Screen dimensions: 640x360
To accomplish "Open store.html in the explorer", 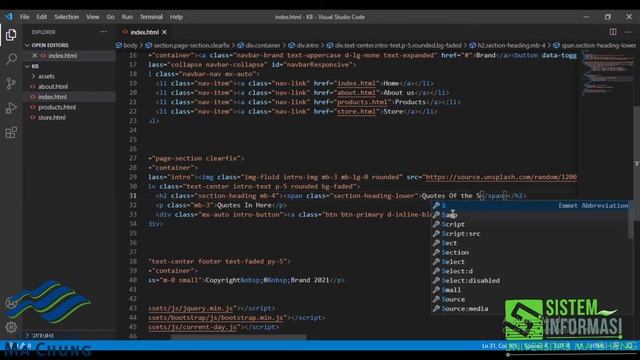I will [x=52, y=117].
